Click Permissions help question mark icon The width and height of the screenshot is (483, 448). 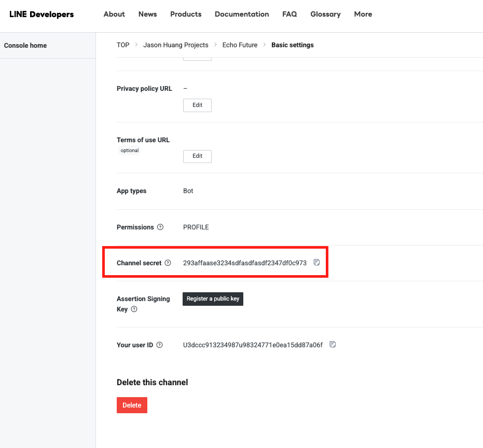(x=160, y=227)
